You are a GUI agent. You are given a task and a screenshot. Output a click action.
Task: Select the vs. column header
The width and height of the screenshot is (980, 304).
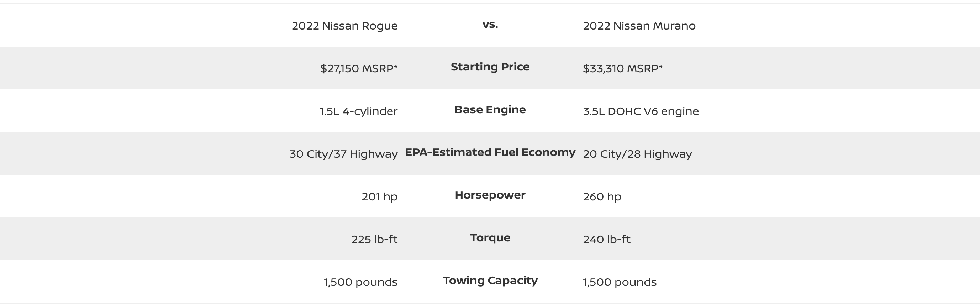(x=490, y=25)
